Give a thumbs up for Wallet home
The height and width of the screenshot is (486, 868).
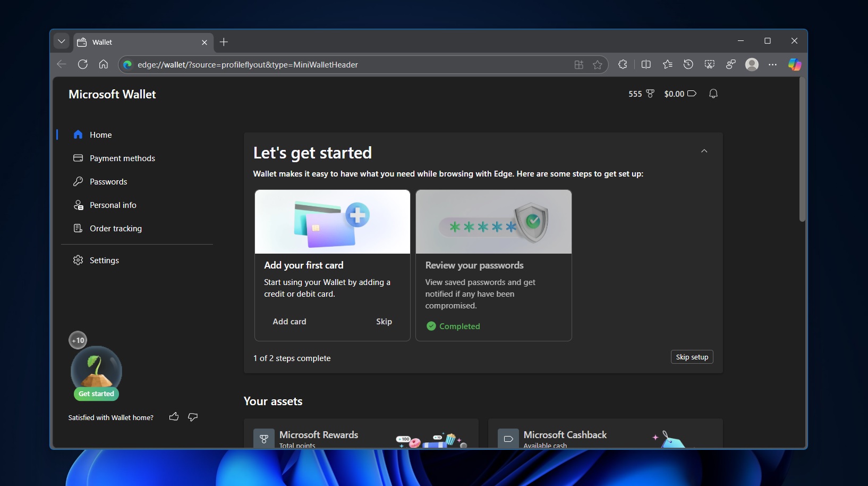click(x=174, y=417)
